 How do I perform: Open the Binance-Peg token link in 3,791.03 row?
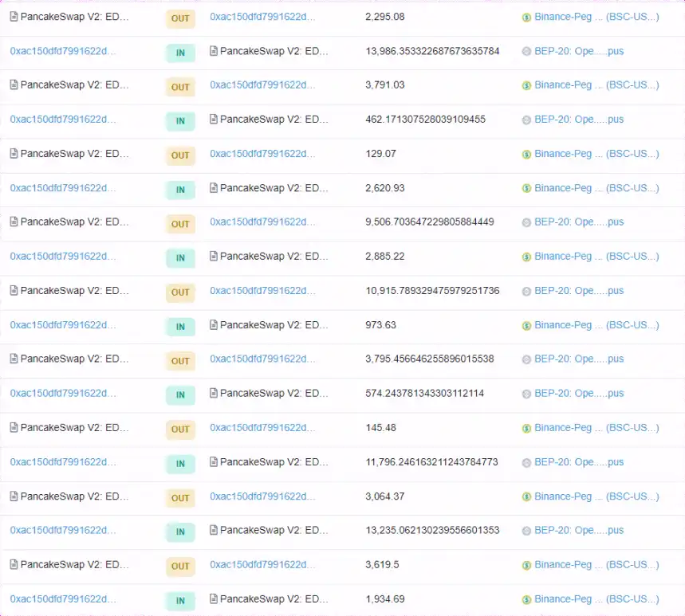click(596, 84)
